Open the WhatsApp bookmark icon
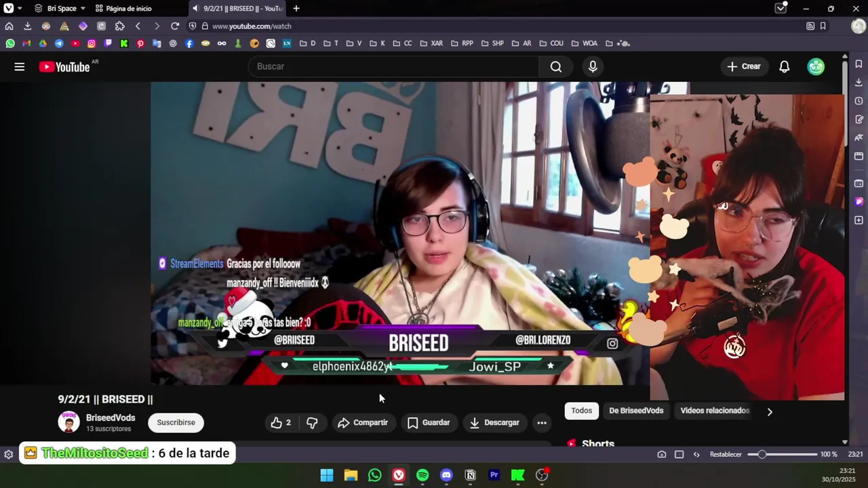868x488 pixels. click(x=10, y=43)
